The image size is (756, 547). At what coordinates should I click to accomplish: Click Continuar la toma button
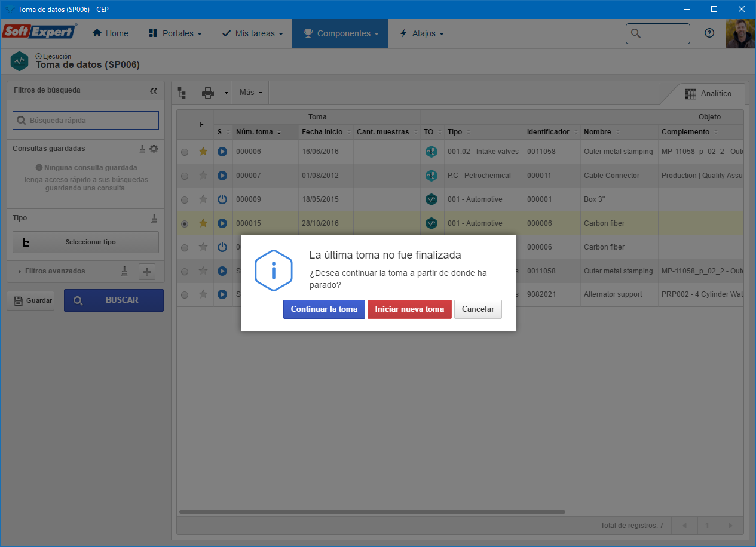coord(324,309)
